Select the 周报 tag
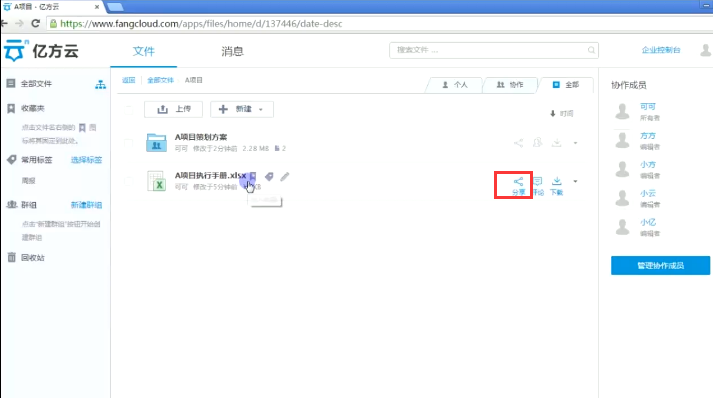Viewport: 713px width, 398px height. (x=28, y=181)
